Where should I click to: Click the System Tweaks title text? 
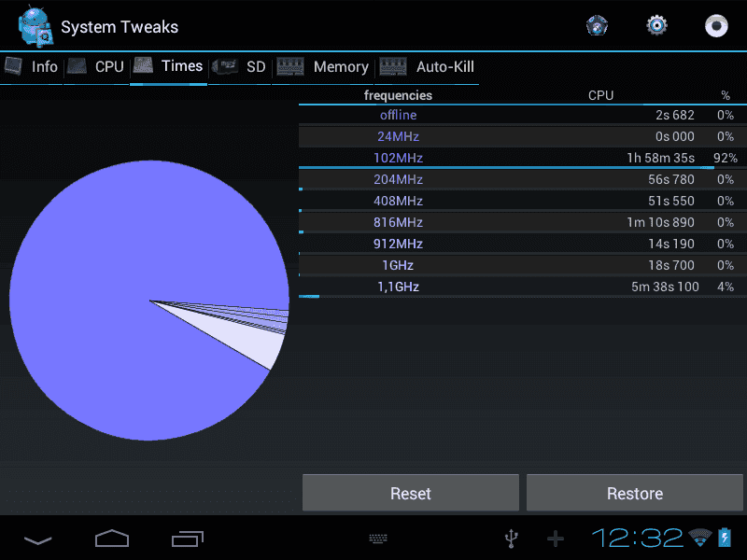pos(120,27)
